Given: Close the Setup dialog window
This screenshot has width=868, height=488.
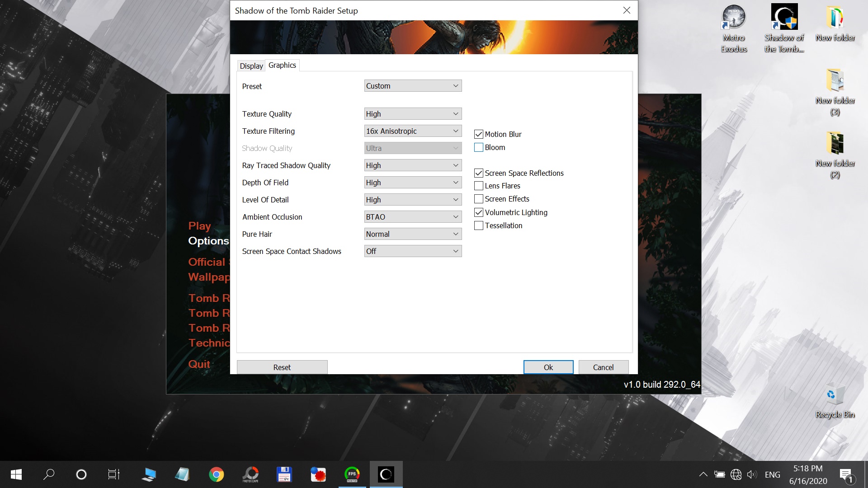Looking at the screenshot, I should [x=627, y=10].
